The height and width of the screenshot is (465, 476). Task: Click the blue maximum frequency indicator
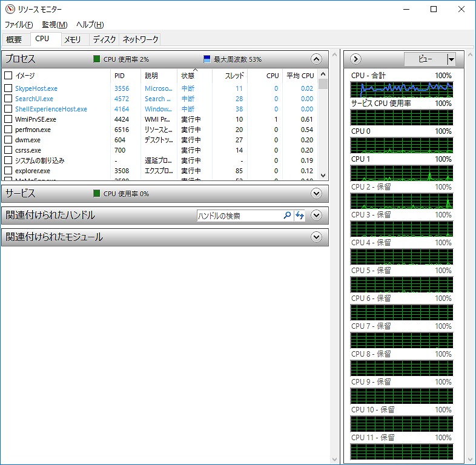pos(207,59)
